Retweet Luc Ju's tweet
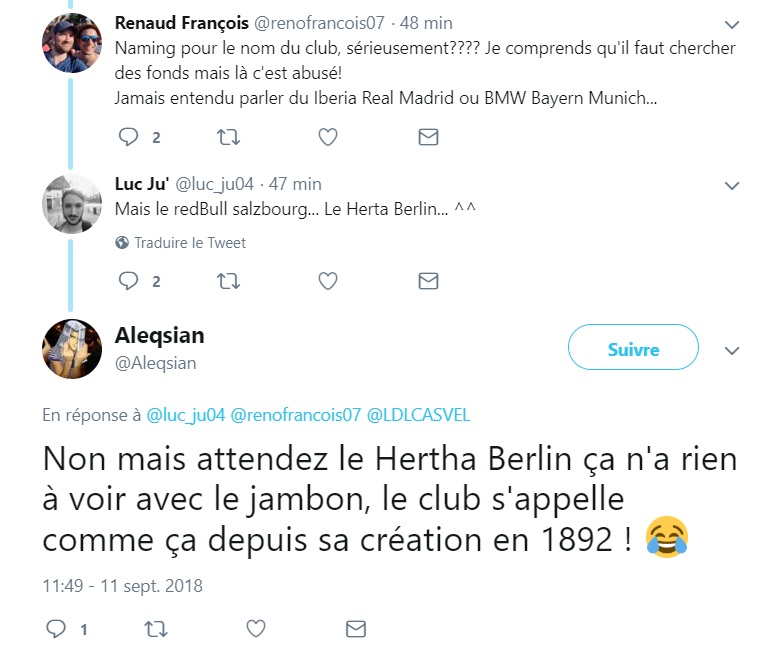The height and width of the screenshot is (663, 783). (x=228, y=281)
